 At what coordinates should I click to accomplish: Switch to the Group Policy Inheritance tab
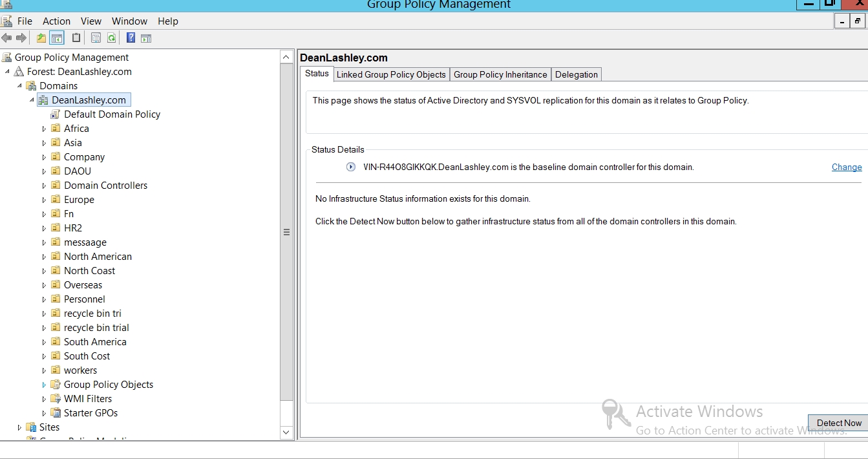pos(500,74)
